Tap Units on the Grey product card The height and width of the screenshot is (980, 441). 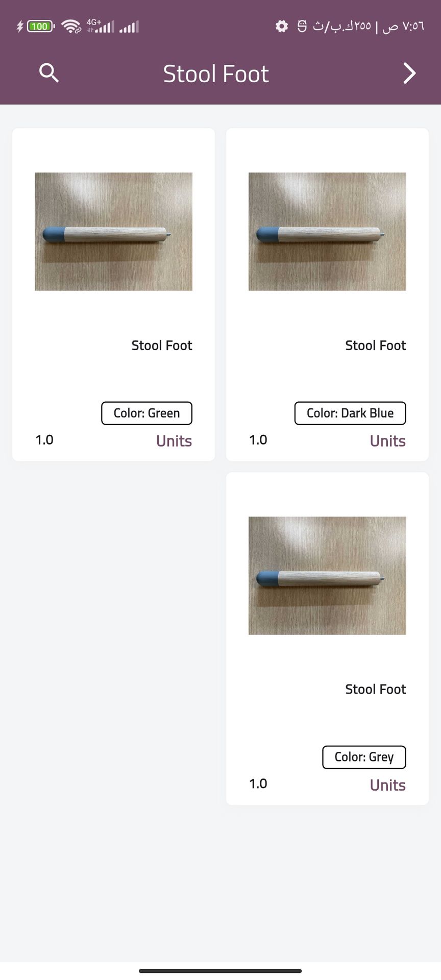pyautogui.click(x=388, y=785)
